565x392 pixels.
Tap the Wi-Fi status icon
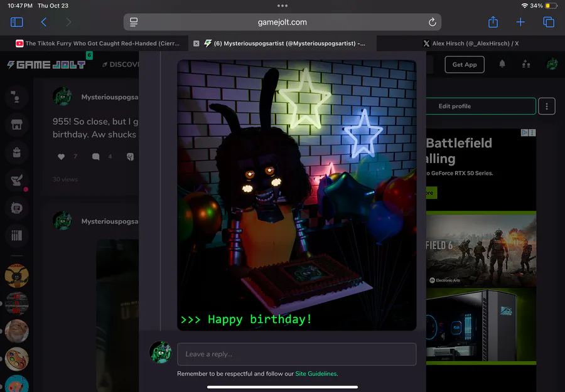pos(525,6)
